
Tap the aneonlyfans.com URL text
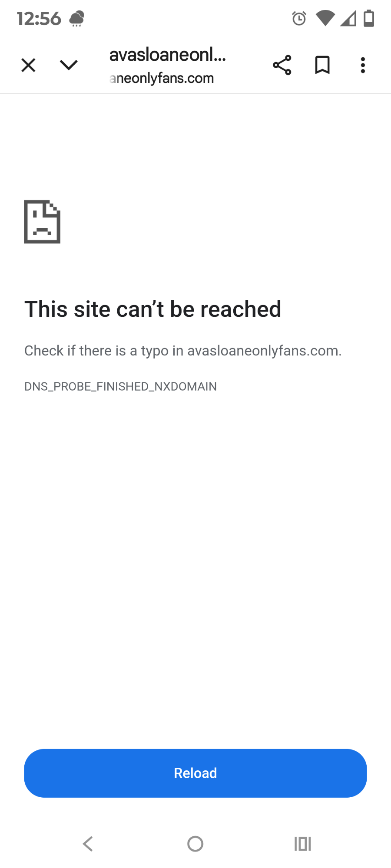(x=162, y=78)
